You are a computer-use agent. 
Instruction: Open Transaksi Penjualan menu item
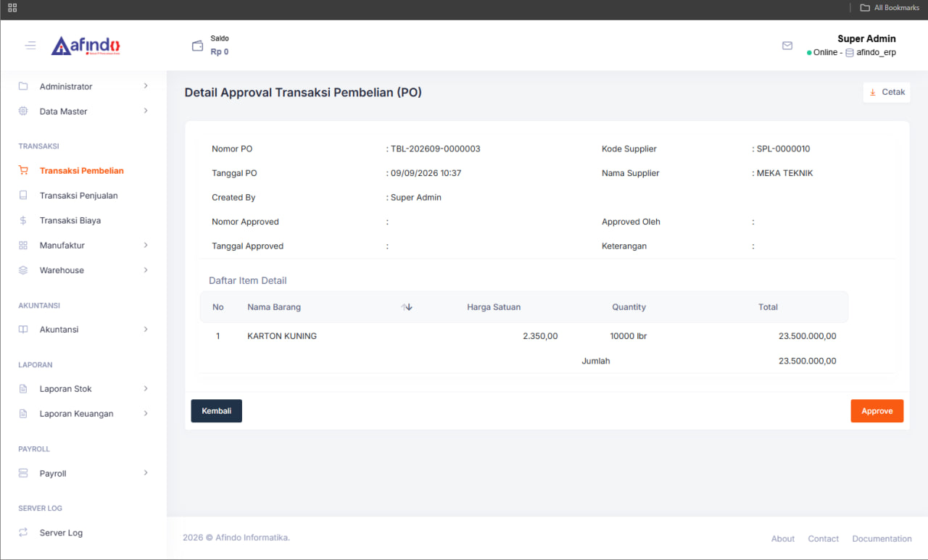point(79,196)
